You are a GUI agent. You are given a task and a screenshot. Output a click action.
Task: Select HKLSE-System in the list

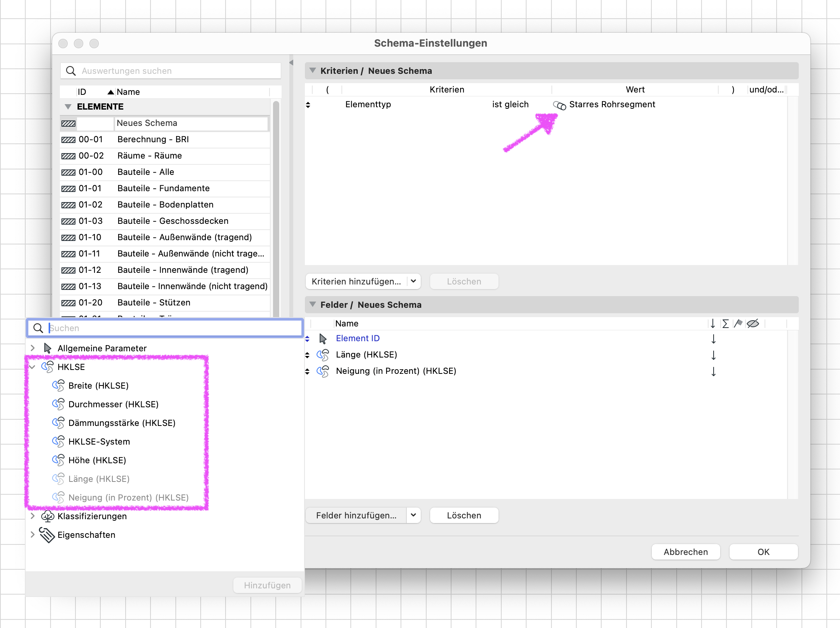[x=99, y=441]
